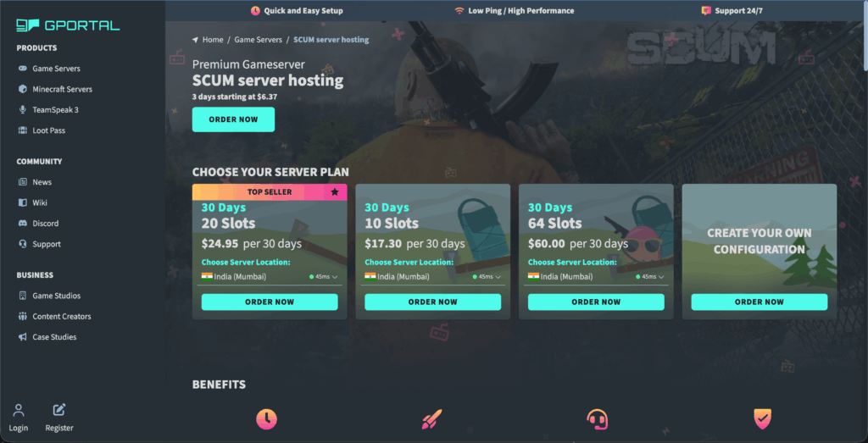Open the Support sidebar link
The width and height of the screenshot is (868, 443).
pyautogui.click(x=47, y=244)
